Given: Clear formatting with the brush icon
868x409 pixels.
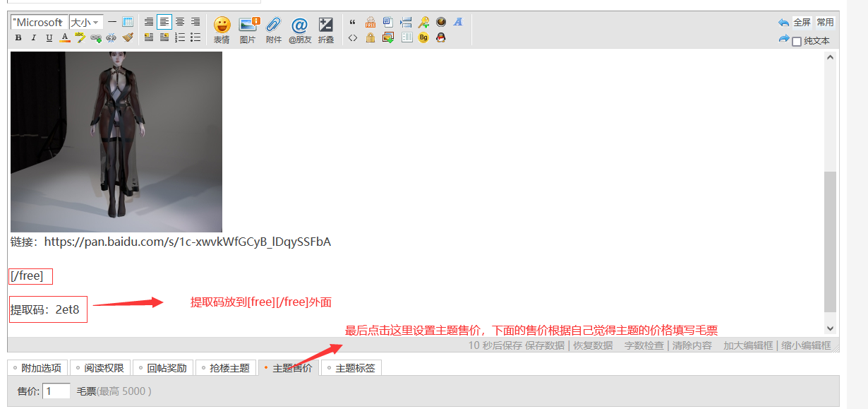Looking at the screenshot, I should click(128, 38).
